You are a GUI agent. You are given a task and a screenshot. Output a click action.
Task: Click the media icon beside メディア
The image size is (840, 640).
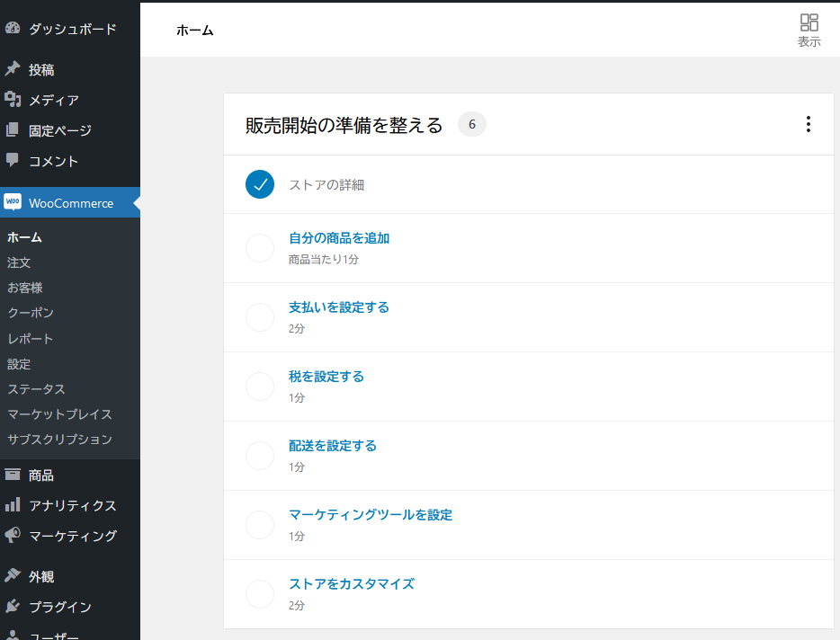pos(13,99)
